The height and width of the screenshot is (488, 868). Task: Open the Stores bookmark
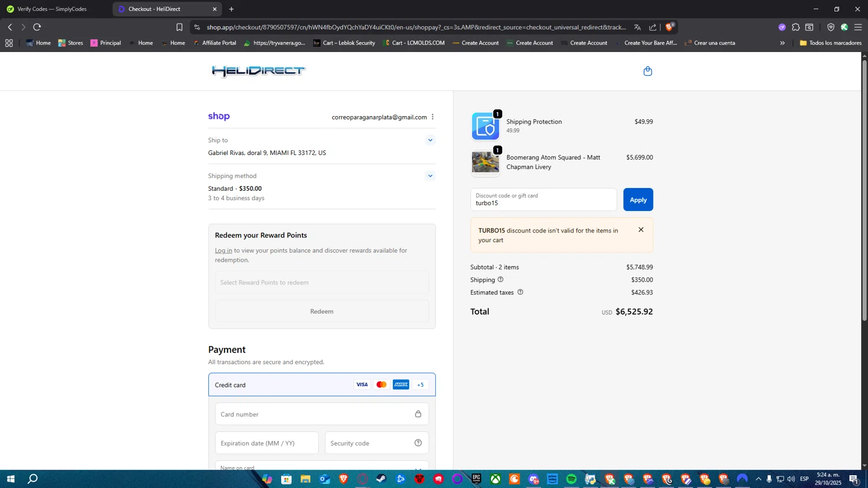(x=71, y=43)
